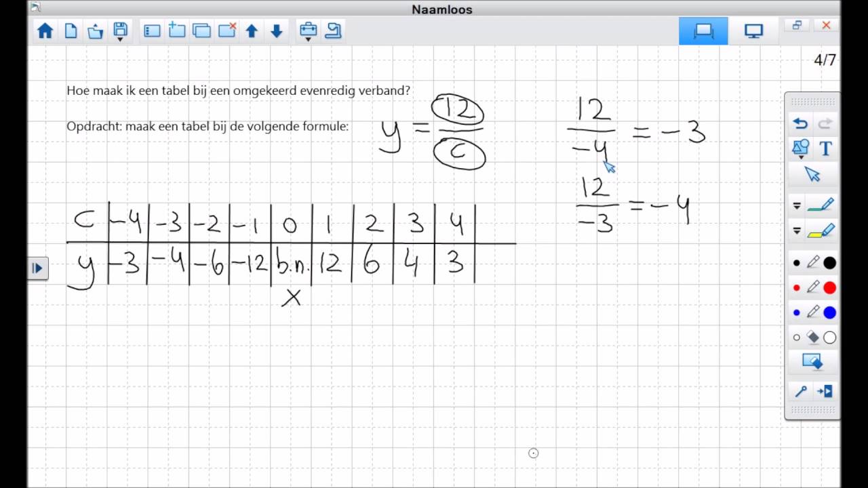868x488 pixels.
Task: Expand the save options arrow under floppy
Action: coord(120,39)
